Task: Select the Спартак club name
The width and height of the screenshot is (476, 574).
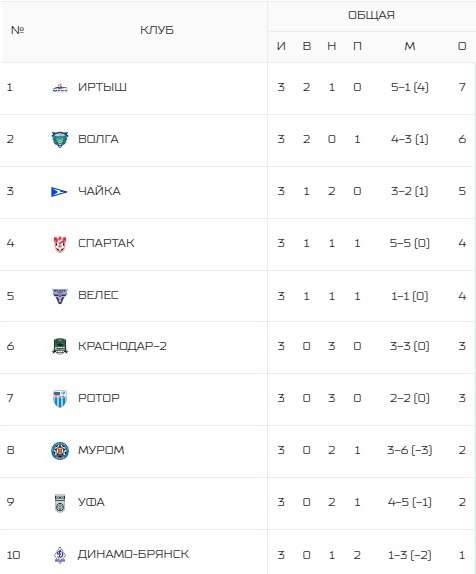Action: click(x=106, y=243)
